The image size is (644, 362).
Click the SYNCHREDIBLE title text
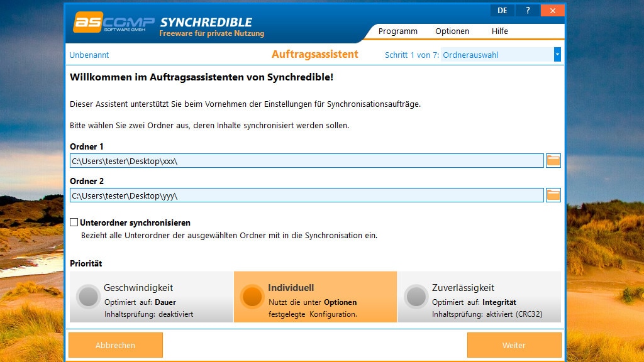point(206,22)
